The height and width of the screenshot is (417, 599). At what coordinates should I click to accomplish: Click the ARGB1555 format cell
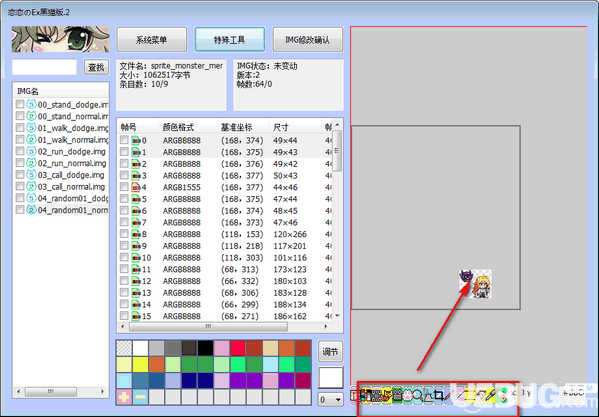point(181,187)
